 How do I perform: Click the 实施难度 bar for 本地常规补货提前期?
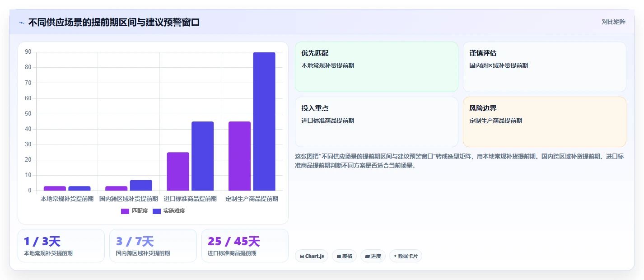click(79, 188)
